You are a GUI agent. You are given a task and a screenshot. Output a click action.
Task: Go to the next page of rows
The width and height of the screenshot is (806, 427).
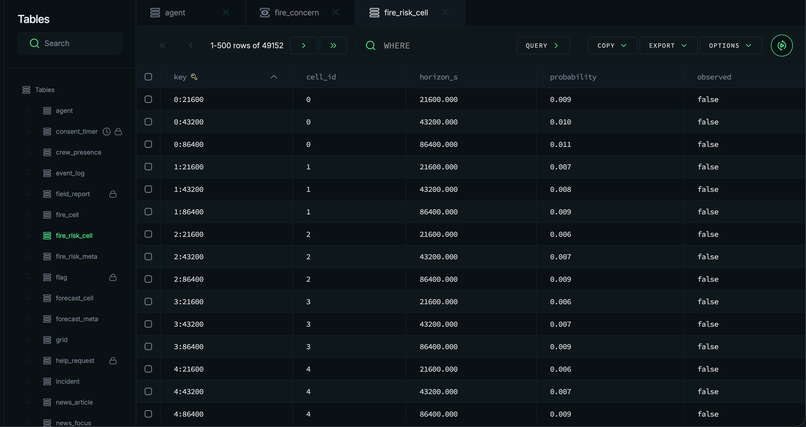pos(304,46)
